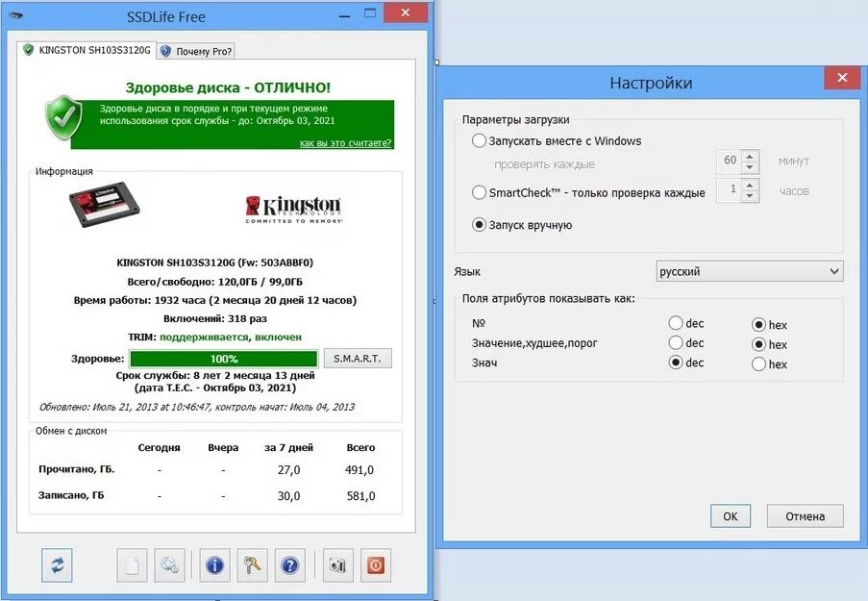
Task: Click the Обновлено: Июль 21, 2013 line
Action: tap(197, 407)
